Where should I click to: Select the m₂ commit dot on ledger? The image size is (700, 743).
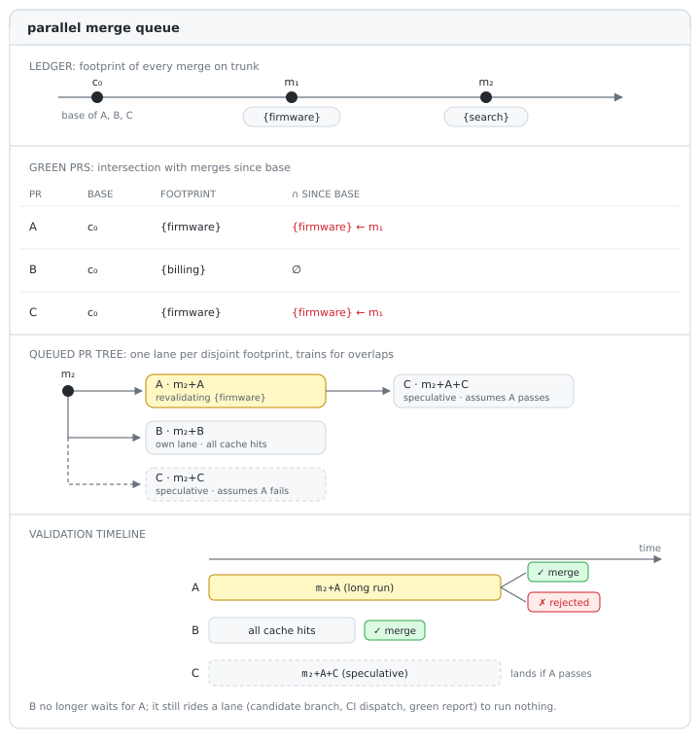click(x=486, y=97)
